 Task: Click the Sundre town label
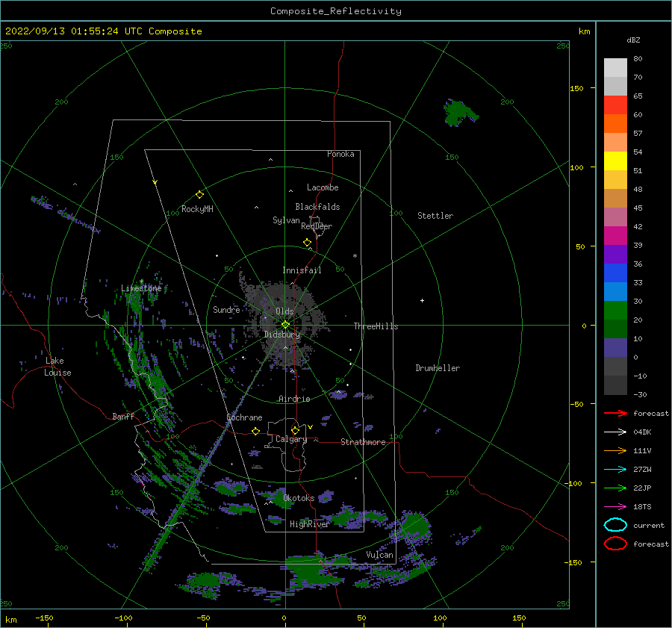click(x=226, y=309)
